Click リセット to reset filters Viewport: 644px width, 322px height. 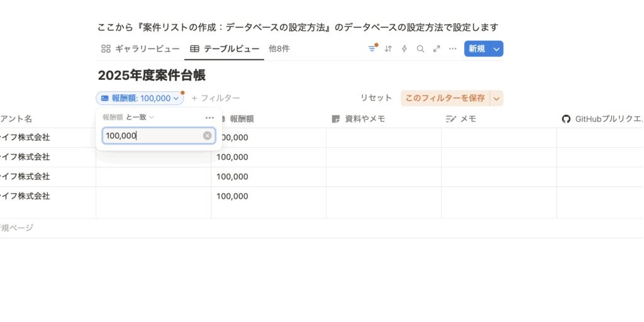point(376,98)
